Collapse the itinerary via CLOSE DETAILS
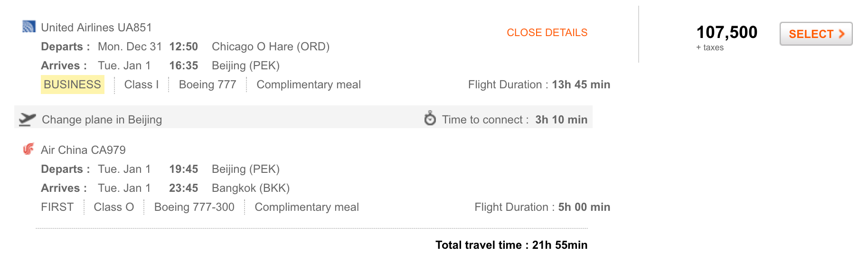Screen dimensions: 868x264 click(547, 32)
